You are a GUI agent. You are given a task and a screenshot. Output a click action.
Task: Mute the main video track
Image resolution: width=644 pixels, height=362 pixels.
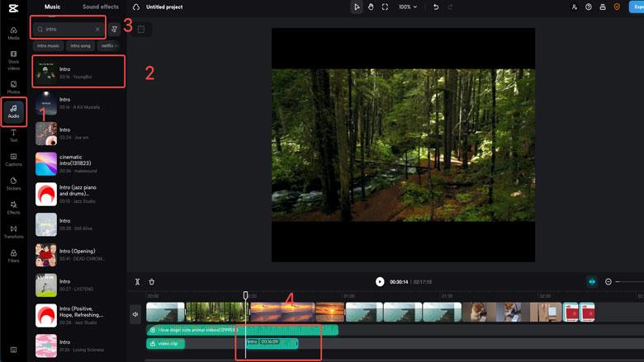pyautogui.click(x=135, y=314)
